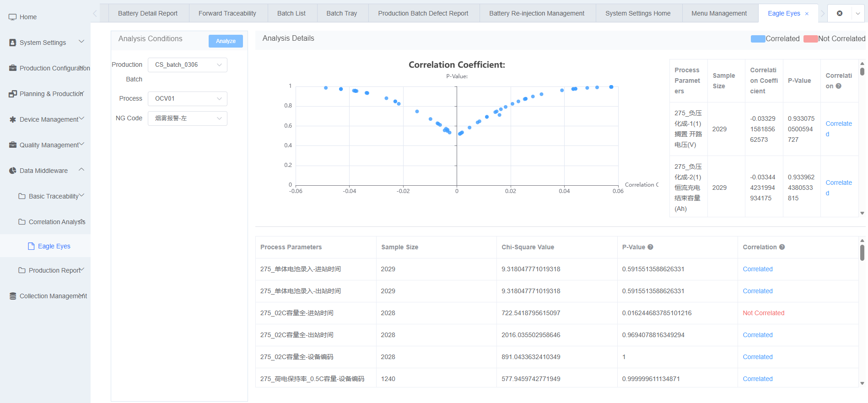The height and width of the screenshot is (403, 868).
Task: Open the Production Batch dropdown CS_batch_0306
Action: (188, 65)
